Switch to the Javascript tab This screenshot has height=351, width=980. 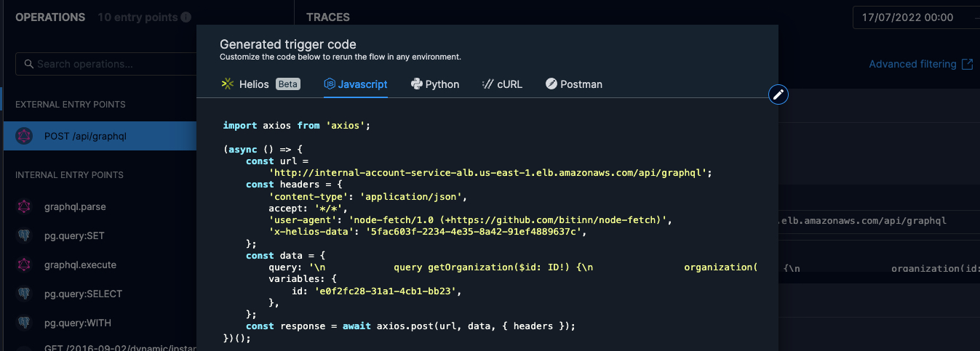(x=356, y=84)
